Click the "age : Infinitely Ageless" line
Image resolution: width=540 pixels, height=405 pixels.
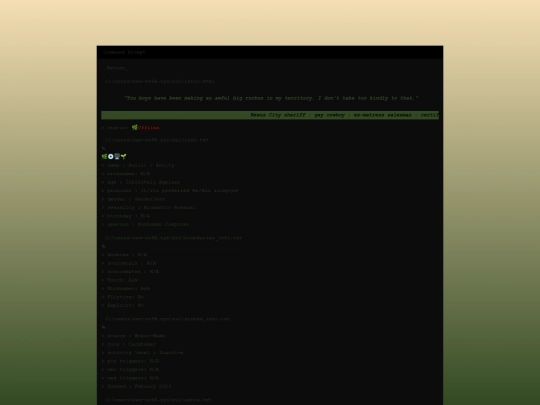point(141,182)
